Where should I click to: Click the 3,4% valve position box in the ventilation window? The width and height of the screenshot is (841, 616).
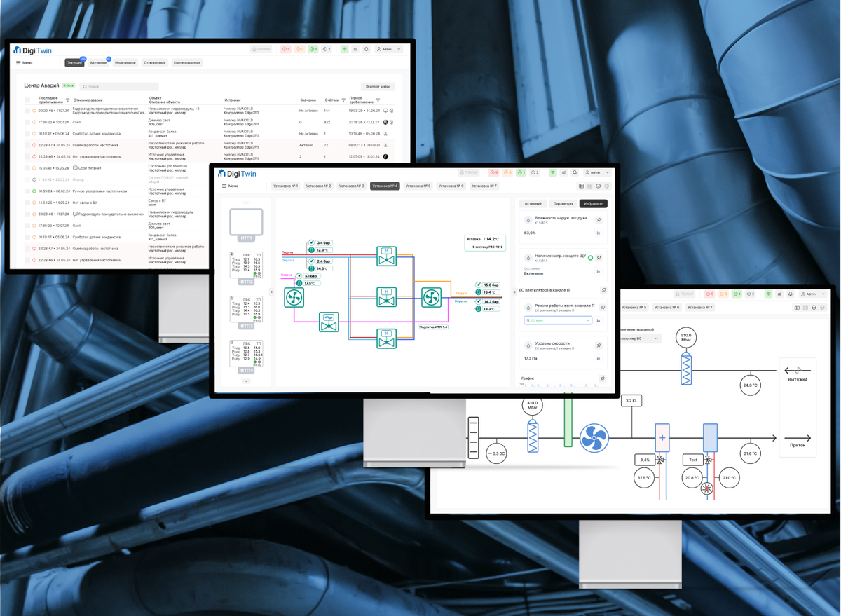[643, 460]
